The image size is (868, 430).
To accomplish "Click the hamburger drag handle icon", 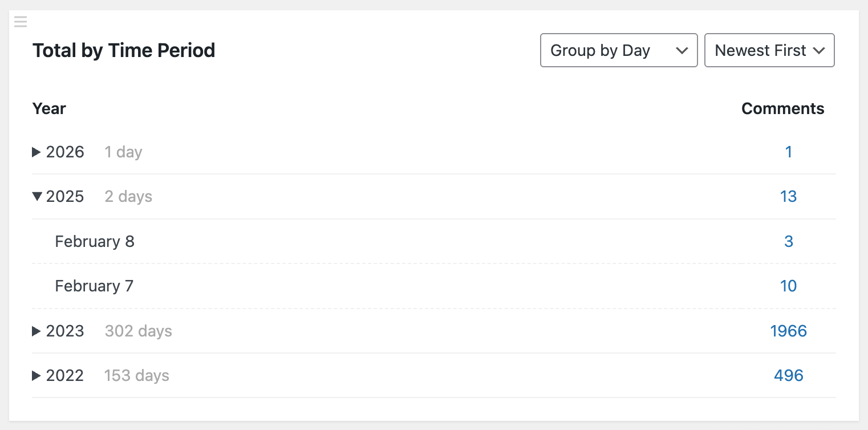I will 21,22.
